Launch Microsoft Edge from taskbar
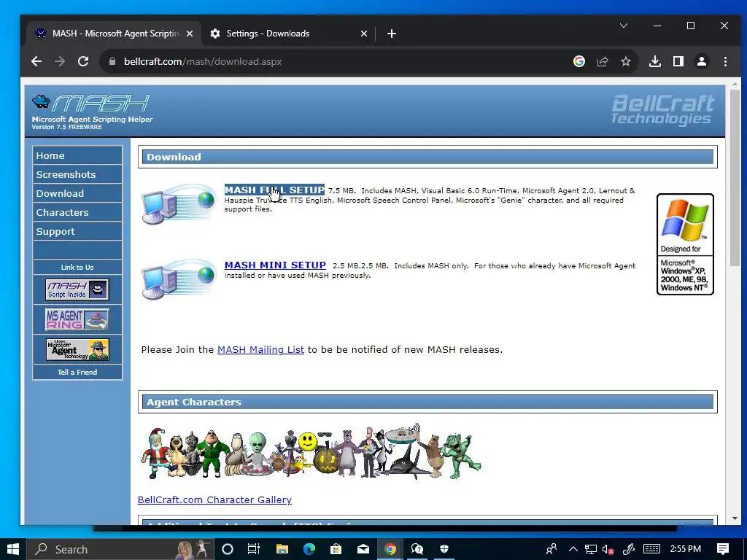Screen dimensions: 747x560 coord(309,549)
